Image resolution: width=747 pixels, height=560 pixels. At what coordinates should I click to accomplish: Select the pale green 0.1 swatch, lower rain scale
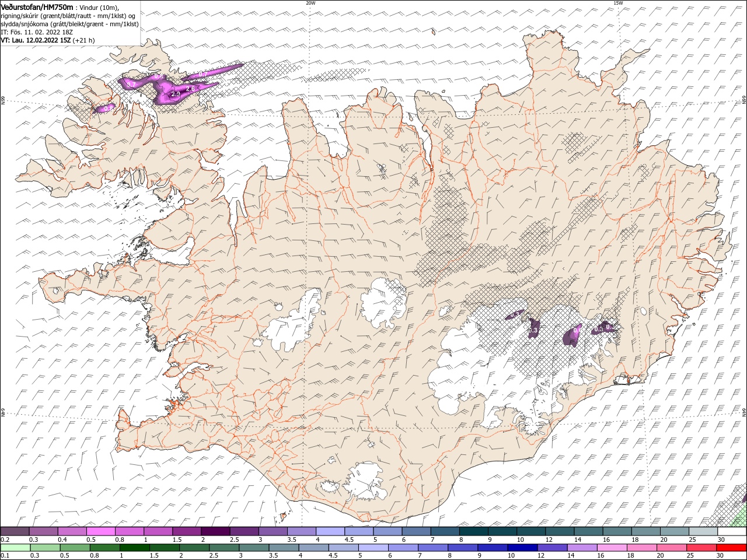coord(16,547)
